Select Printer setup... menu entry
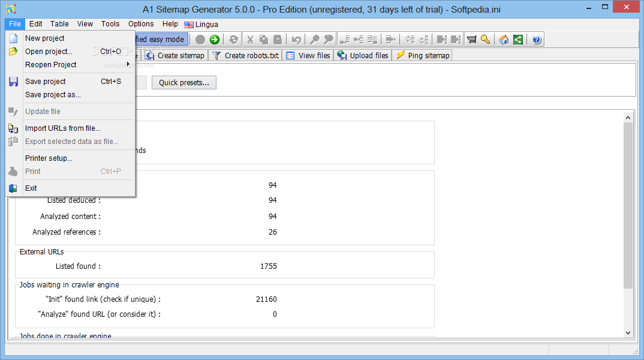The height and width of the screenshot is (360, 644). 71,158
